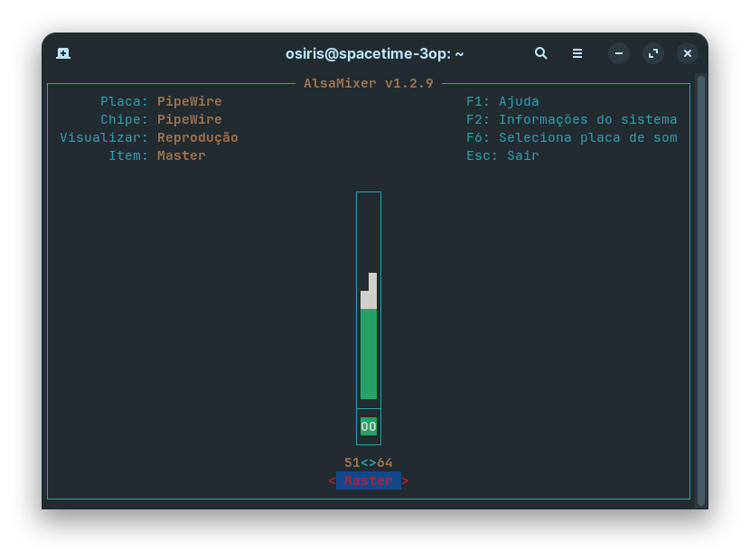750x560 pixels.
Task: Click the Visualizar: Reprodução view label
Action: point(149,137)
